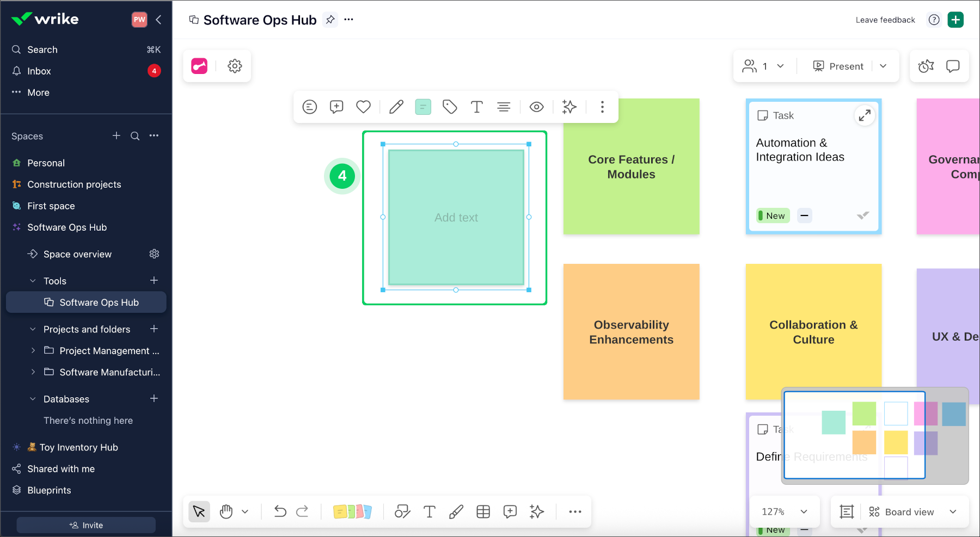Select the hand pan tool
This screenshot has height=537, width=980.
click(226, 511)
